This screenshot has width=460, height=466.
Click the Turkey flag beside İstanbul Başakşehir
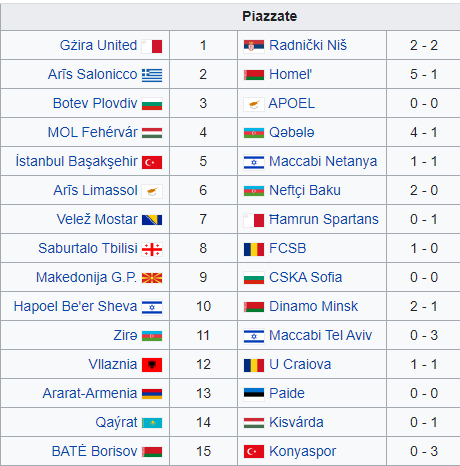point(152,162)
